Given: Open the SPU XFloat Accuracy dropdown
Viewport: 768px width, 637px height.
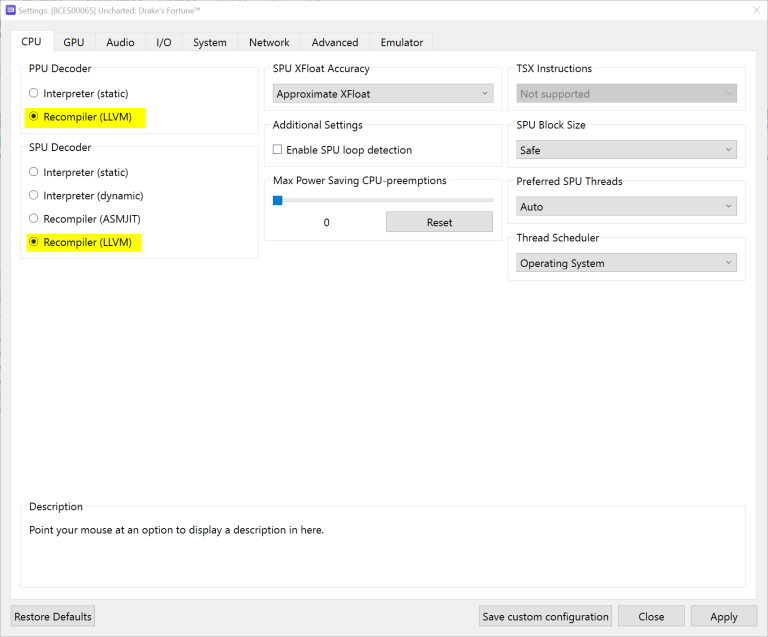Looking at the screenshot, I should (x=384, y=94).
